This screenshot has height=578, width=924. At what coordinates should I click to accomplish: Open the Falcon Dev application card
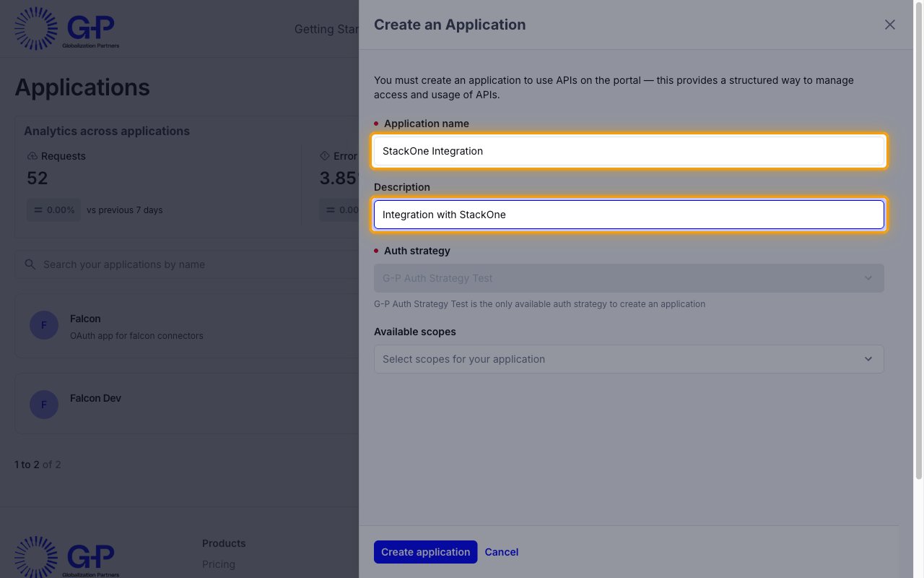pos(187,404)
